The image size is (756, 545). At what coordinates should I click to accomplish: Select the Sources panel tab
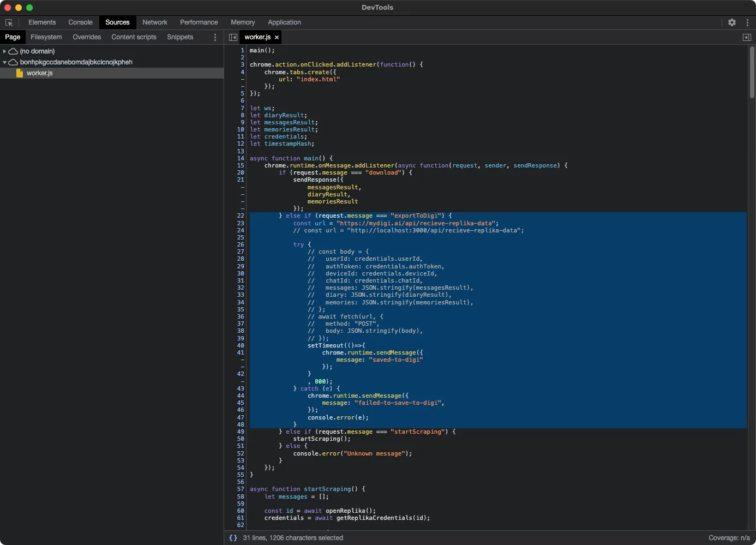click(x=117, y=22)
